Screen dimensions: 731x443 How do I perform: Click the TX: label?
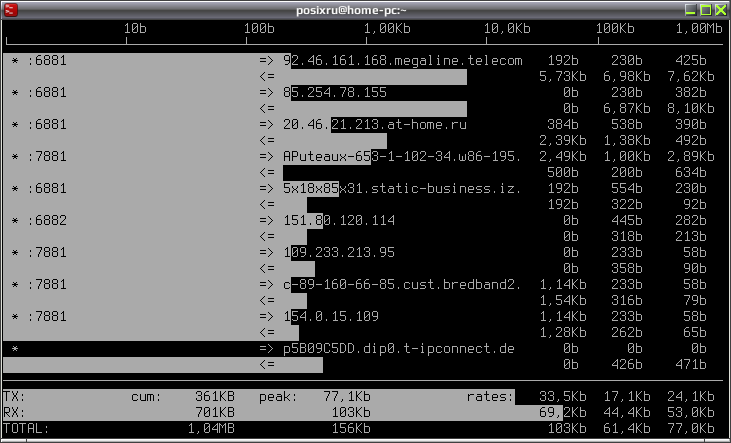[x=14, y=396]
